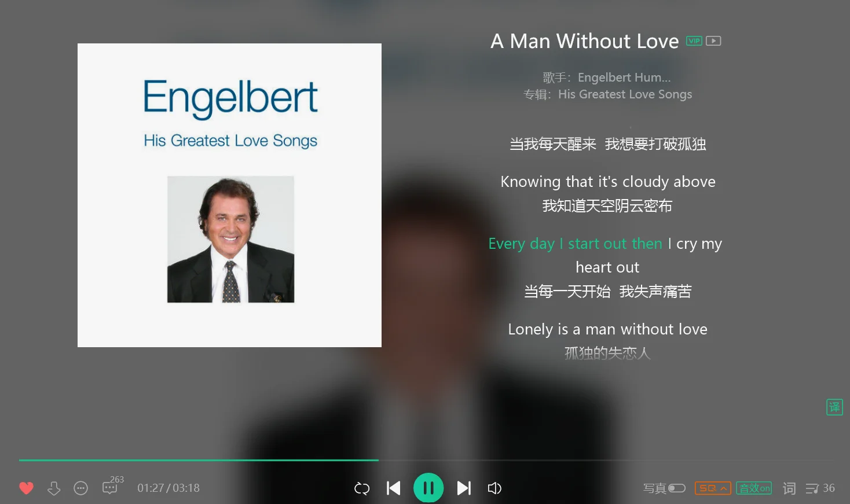850x504 pixels.
Task: Download the current song
Action: point(54,488)
